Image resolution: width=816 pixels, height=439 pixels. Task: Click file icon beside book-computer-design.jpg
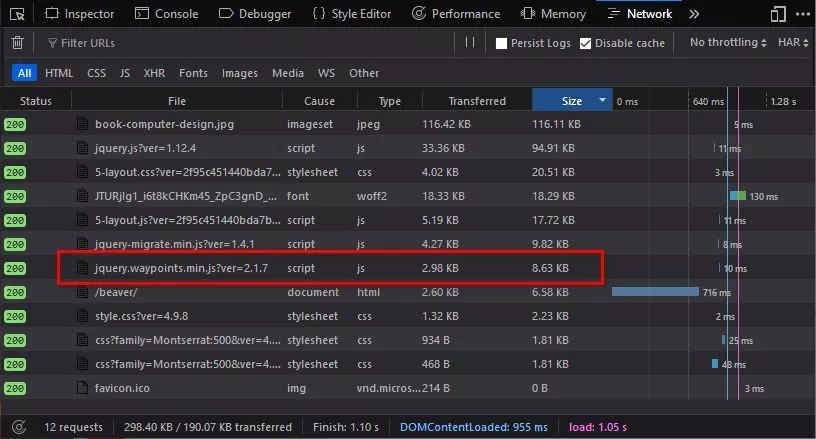tap(84, 125)
